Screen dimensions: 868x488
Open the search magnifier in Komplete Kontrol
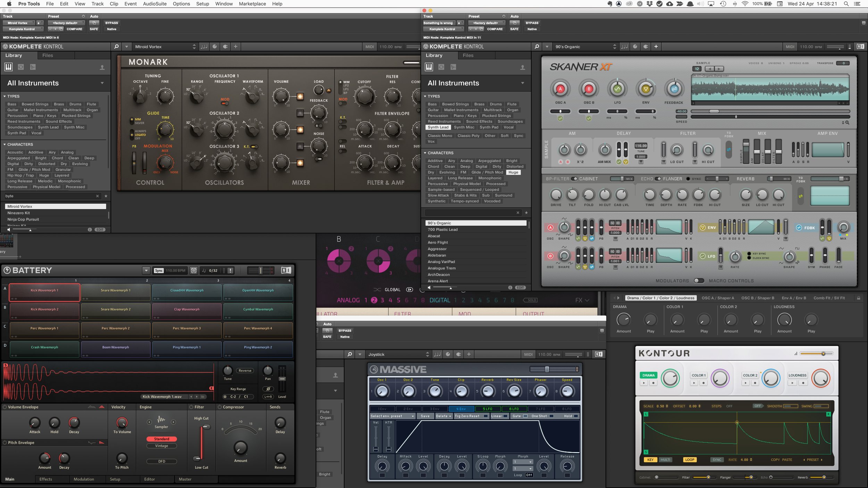(117, 46)
